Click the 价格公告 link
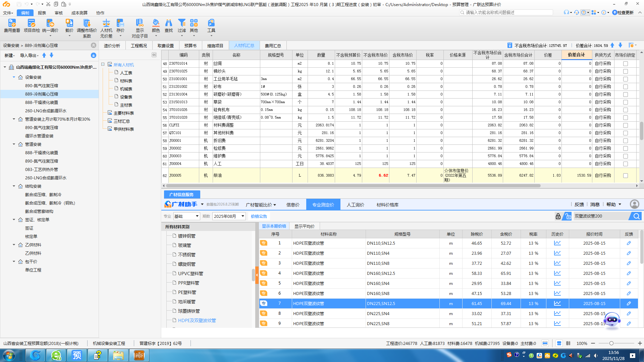The width and height of the screenshot is (644, 362). click(x=259, y=216)
